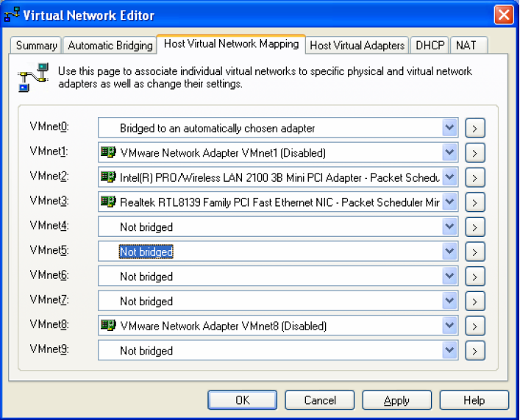This screenshot has height=420, width=520.
Task: Expand the VMnet6 Not bridged dropdown
Action: pos(449,276)
